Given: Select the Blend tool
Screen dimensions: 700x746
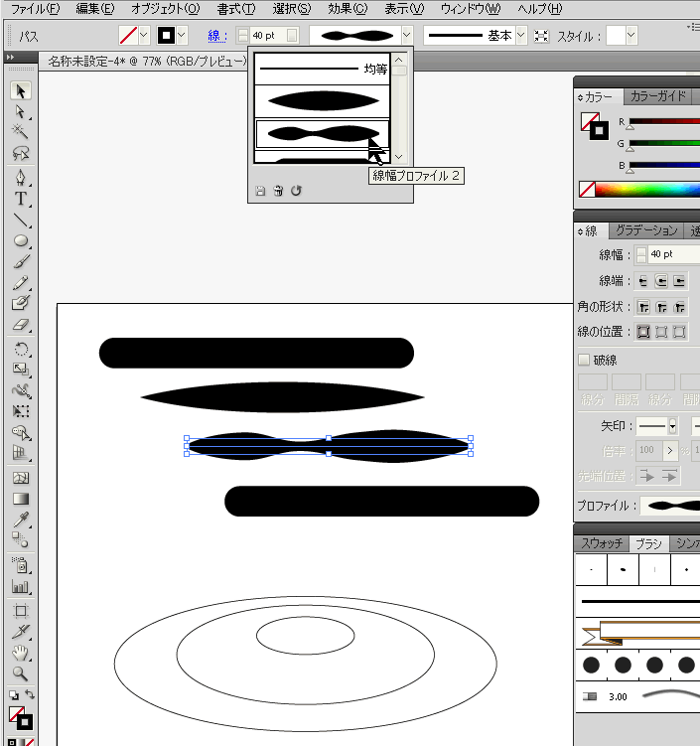Looking at the screenshot, I should (x=21, y=539).
